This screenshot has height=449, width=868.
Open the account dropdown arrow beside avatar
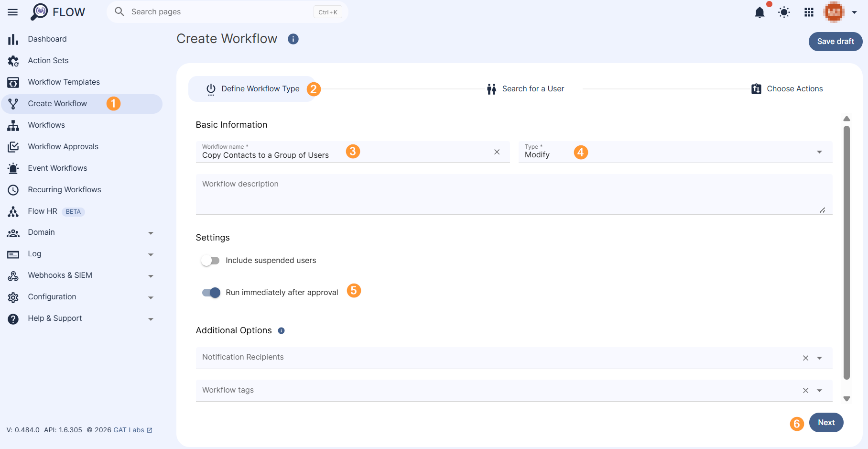coord(855,12)
